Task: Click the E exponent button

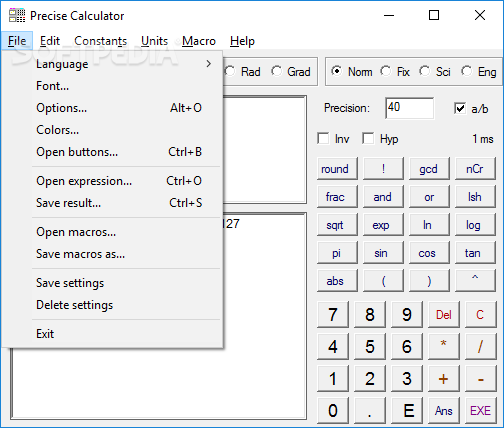Action: [x=407, y=410]
